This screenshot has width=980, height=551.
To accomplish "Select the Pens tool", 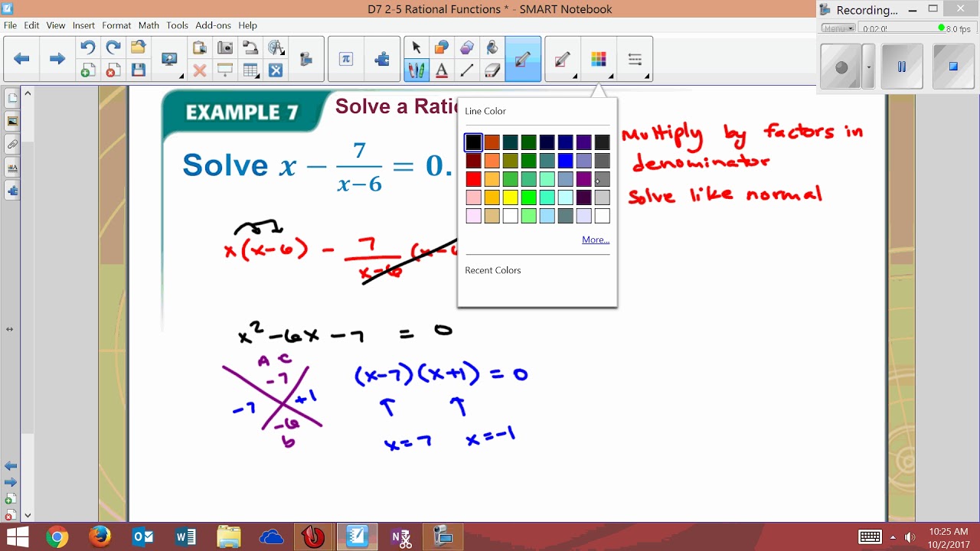I will (416, 70).
